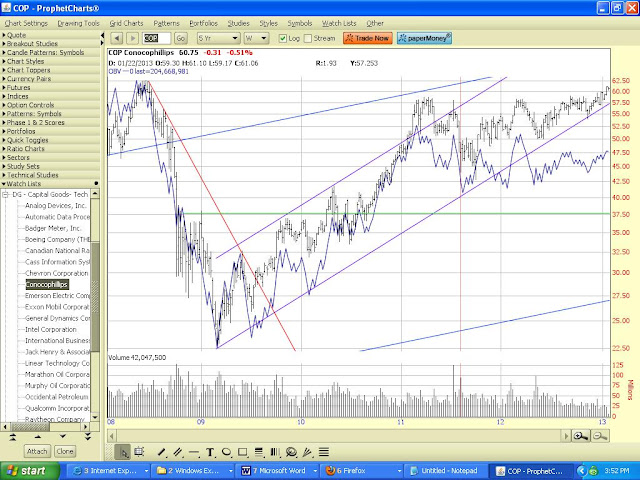Open the 5 Yr time range dropdown
The image size is (640, 480).
coord(218,38)
